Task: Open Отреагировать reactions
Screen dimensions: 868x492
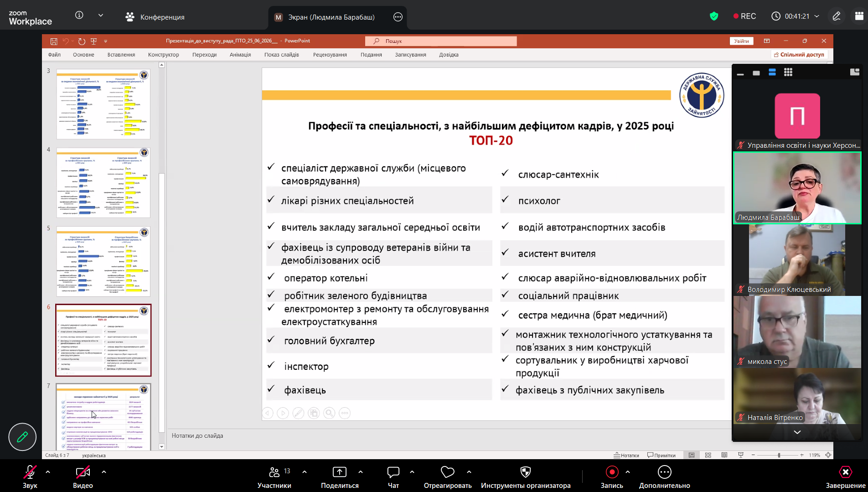Action: click(x=448, y=477)
